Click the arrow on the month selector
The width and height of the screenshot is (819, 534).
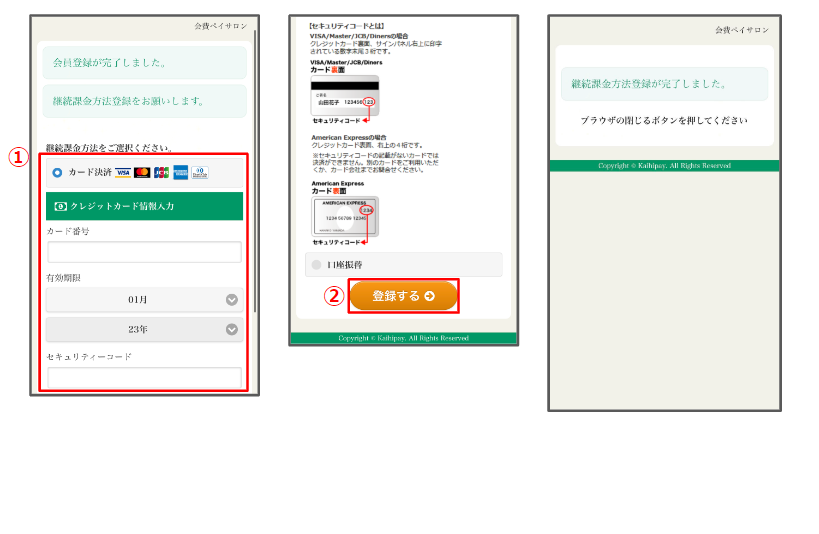[232, 300]
